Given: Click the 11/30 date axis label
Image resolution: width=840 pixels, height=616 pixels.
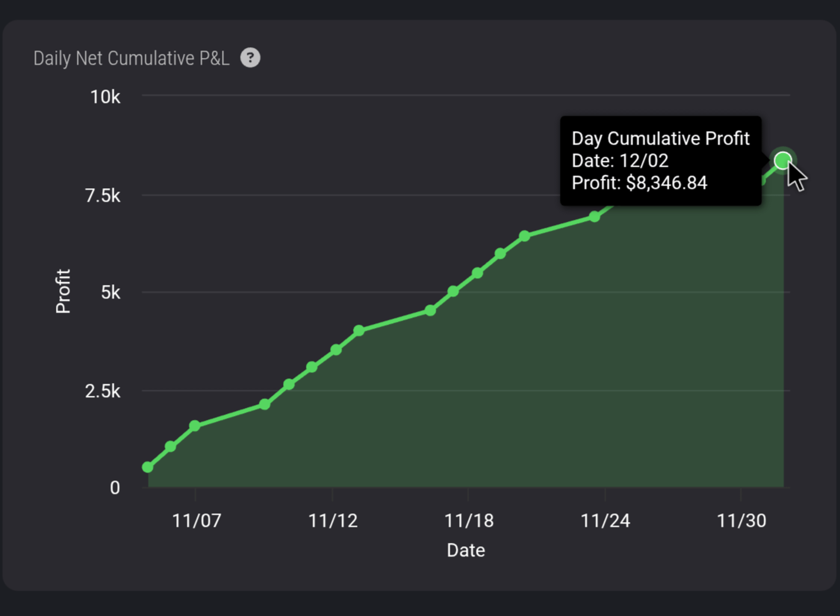Looking at the screenshot, I should 741,521.
